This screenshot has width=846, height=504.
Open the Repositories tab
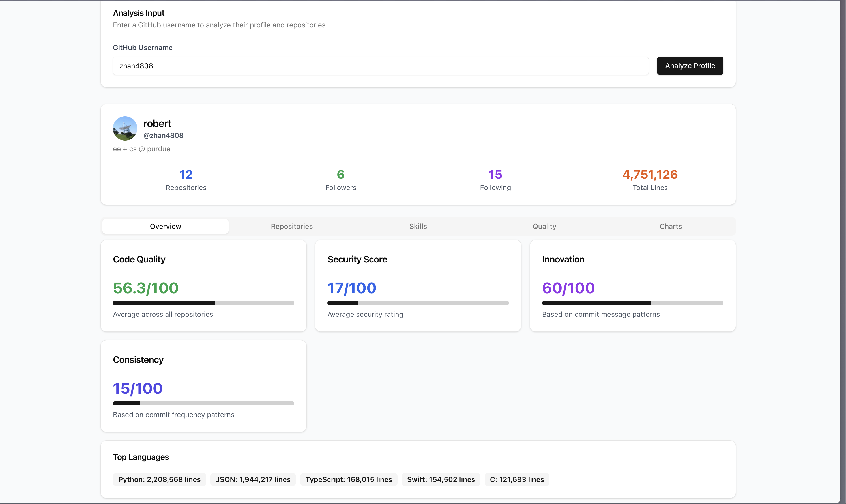(291, 226)
